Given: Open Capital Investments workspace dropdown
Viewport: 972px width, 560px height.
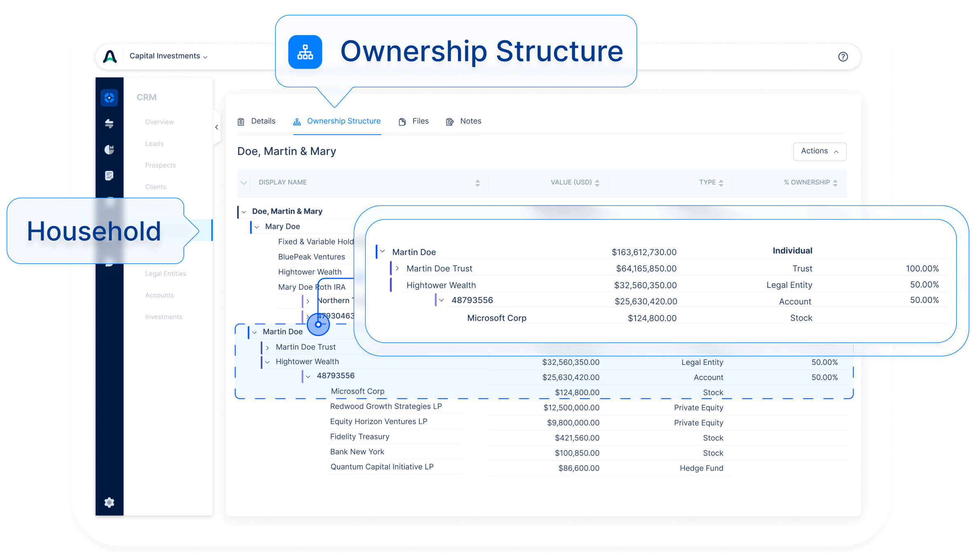Looking at the screenshot, I should [168, 56].
